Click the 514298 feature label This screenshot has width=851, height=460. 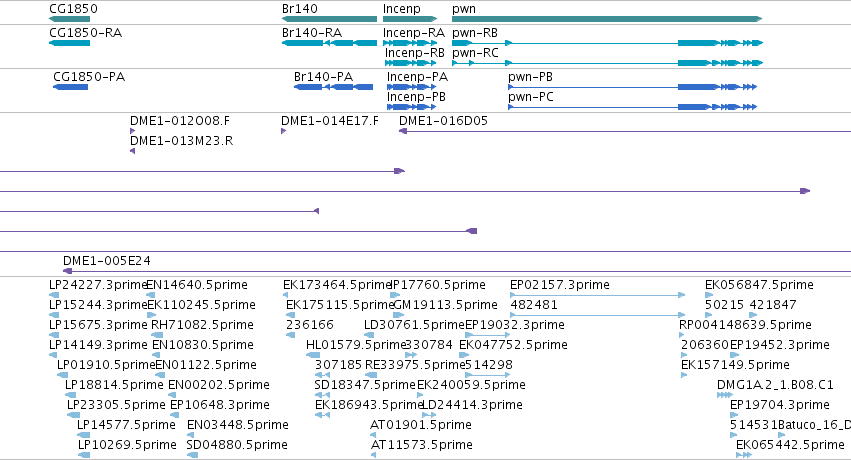(488, 365)
